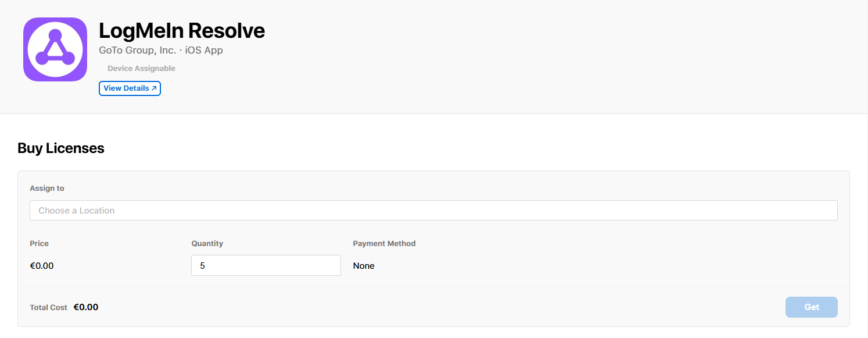Click the arrow icon inside View Details

click(x=154, y=88)
